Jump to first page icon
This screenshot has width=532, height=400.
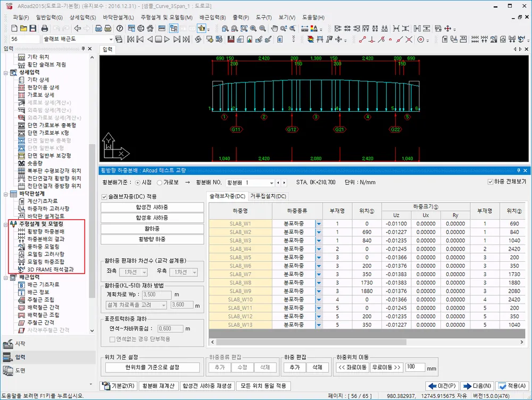131,39
